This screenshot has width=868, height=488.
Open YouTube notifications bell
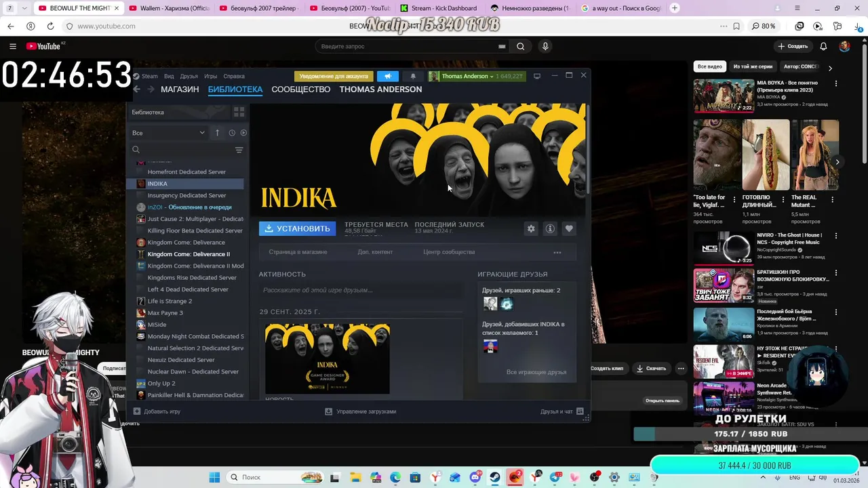tap(823, 46)
